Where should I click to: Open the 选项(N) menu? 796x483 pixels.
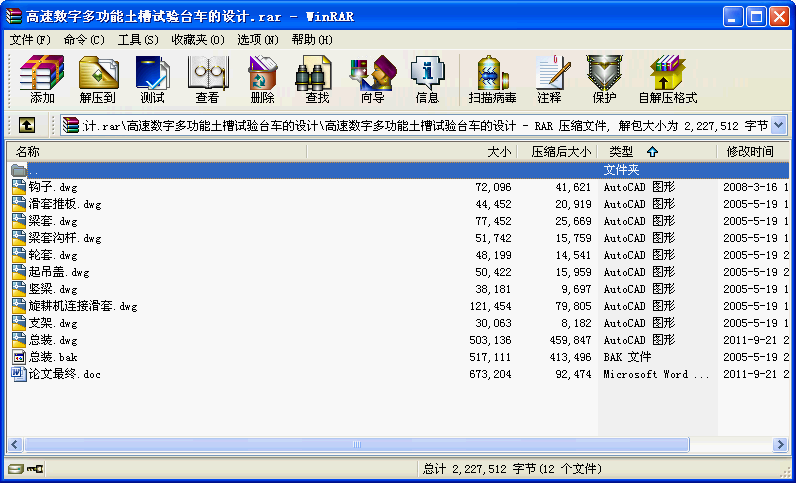click(x=258, y=40)
